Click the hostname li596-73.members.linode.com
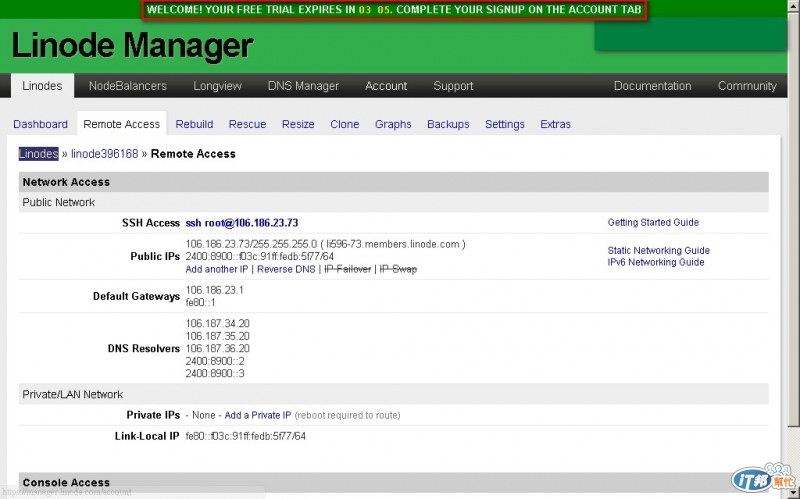Image resolution: width=800 pixels, height=499 pixels. [x=393, y=244]
